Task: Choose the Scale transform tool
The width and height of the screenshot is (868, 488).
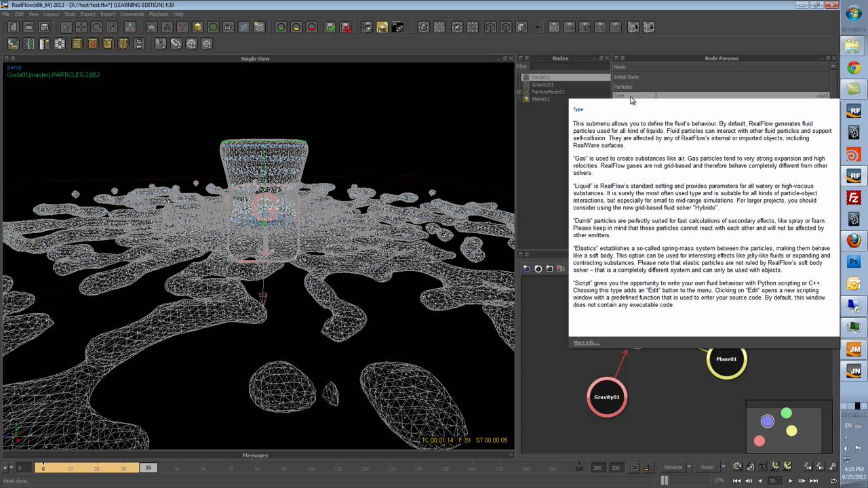Action: tap(112, 27)
